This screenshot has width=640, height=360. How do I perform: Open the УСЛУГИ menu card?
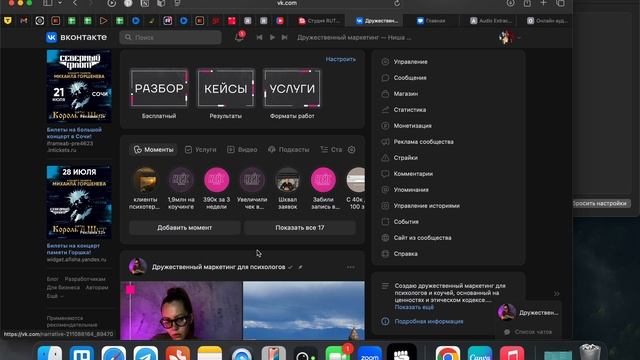pyautogui.click(x=292, y=88)
